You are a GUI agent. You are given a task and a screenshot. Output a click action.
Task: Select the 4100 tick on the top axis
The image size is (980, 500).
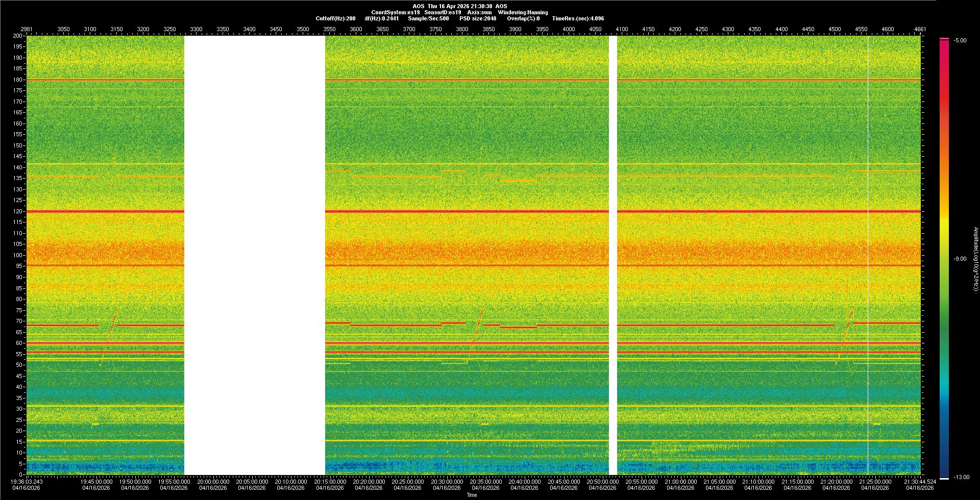click(x=622, y=29)
